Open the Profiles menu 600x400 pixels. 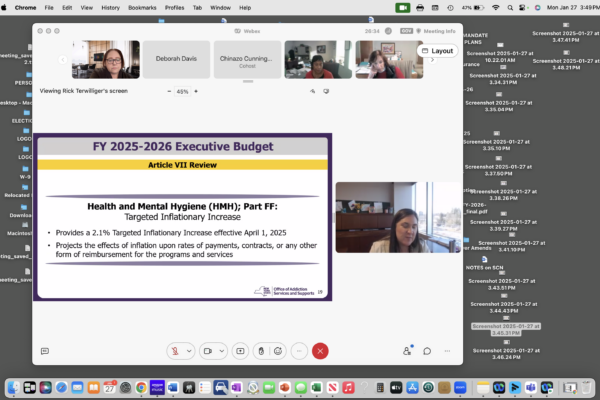coord(174,8)
